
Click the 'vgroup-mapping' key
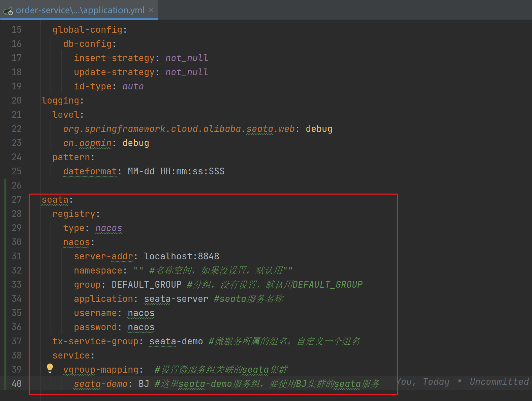[x=101, y=370]
